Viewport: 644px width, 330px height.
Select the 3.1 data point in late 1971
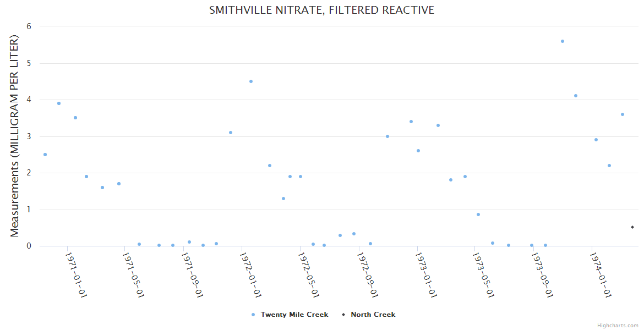coord(231,133)
